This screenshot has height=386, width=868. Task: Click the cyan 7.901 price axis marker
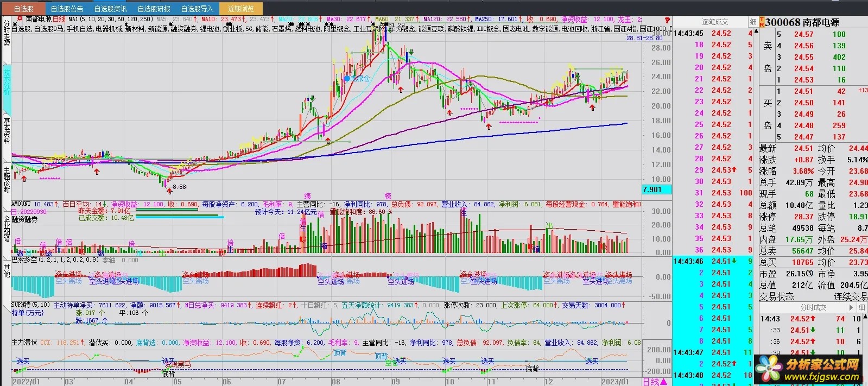pos(657,189)
